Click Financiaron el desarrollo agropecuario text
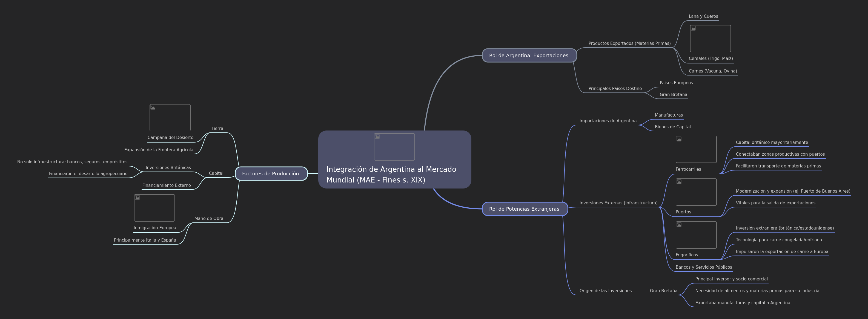Image resolution: width=868 pixels, height=319 pixels. pos(88,174)
